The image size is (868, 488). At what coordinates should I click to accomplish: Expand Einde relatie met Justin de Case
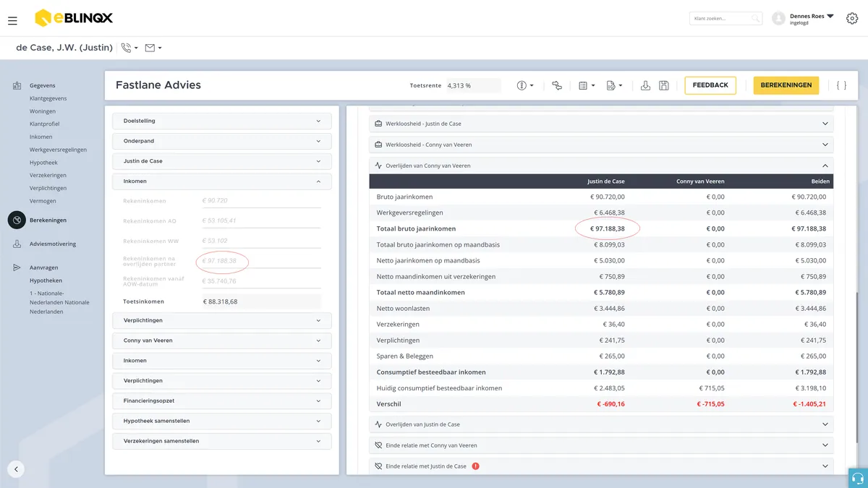[601, 466]
